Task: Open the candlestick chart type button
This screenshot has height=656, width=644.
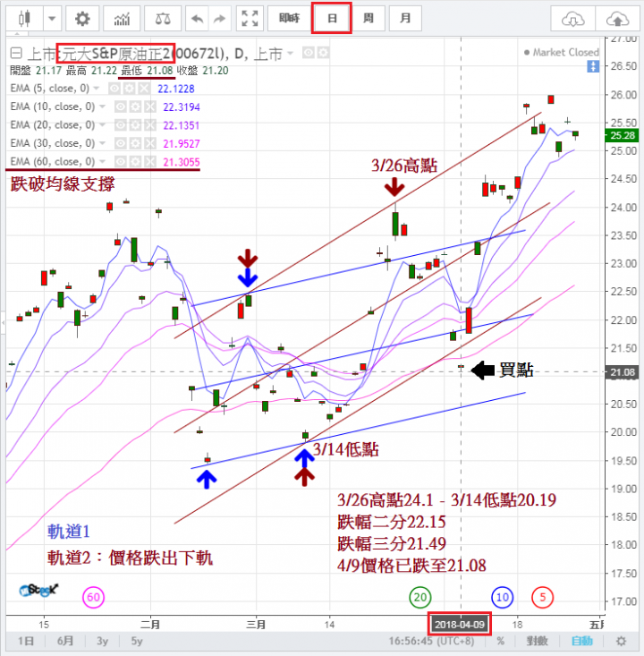Action: tap(24, 19)
